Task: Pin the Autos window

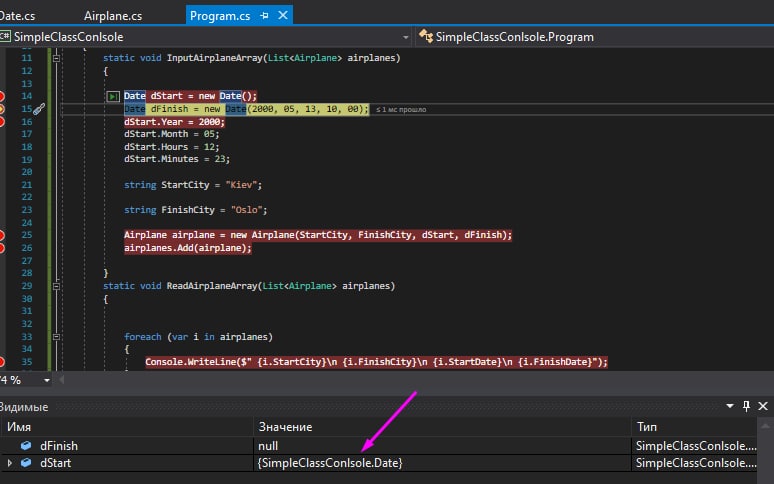Action: 746,406
